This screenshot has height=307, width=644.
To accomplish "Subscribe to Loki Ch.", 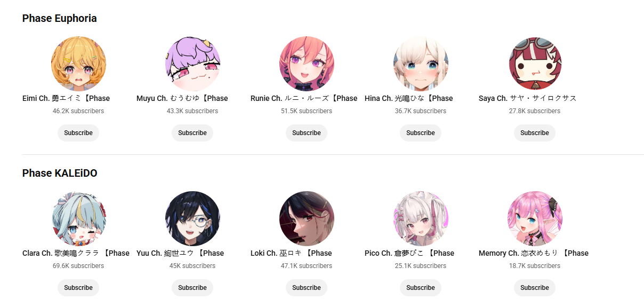I will [307, 288].
